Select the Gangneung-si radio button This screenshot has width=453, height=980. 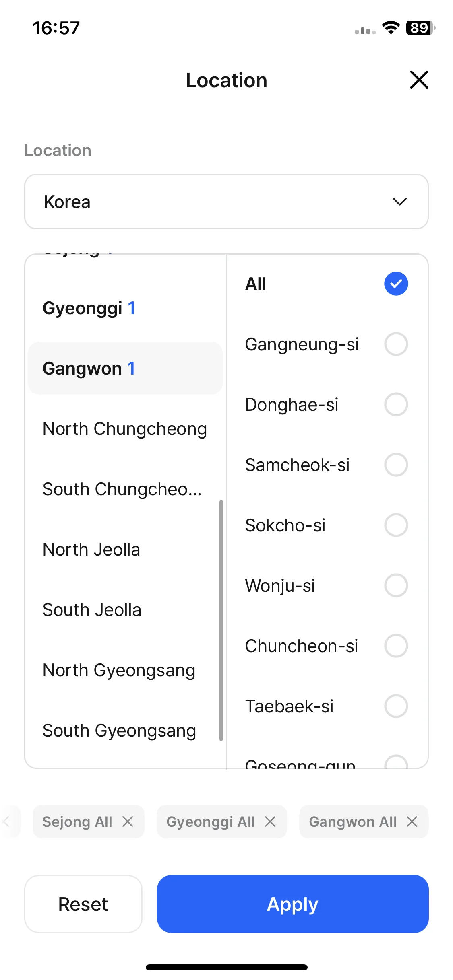point(396,344)
